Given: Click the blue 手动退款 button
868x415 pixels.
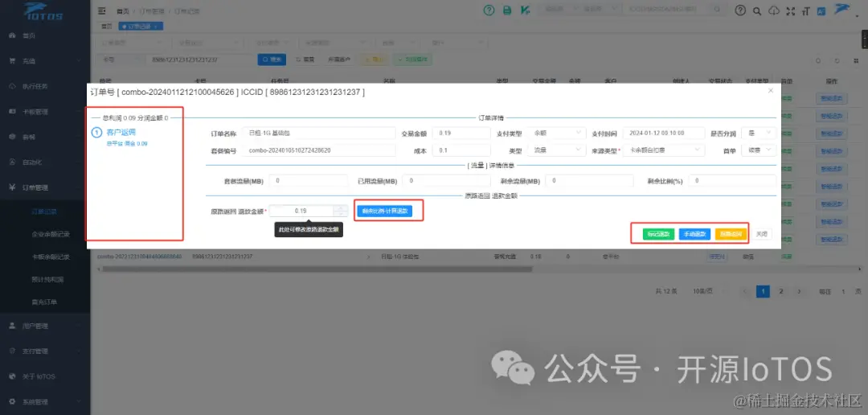Looking at the screenshot, I should (x=694, y=234).
